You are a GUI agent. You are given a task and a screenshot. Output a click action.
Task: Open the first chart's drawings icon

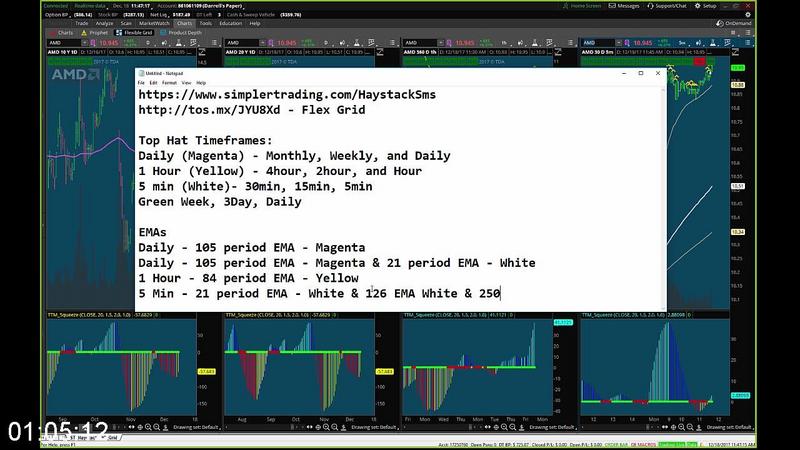tap(193, 43)
